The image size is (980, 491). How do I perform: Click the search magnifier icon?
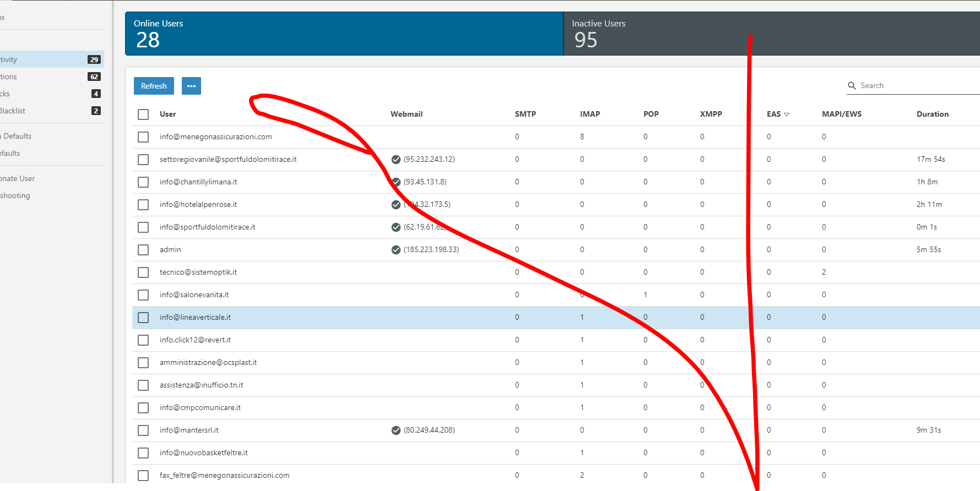click(x=852, y=86)
